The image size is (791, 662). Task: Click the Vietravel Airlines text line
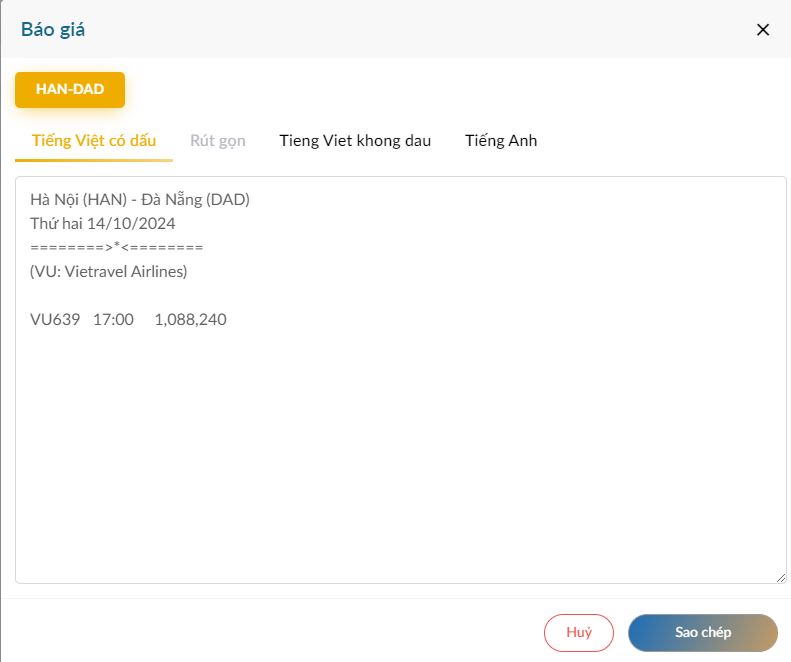point(109,271)
